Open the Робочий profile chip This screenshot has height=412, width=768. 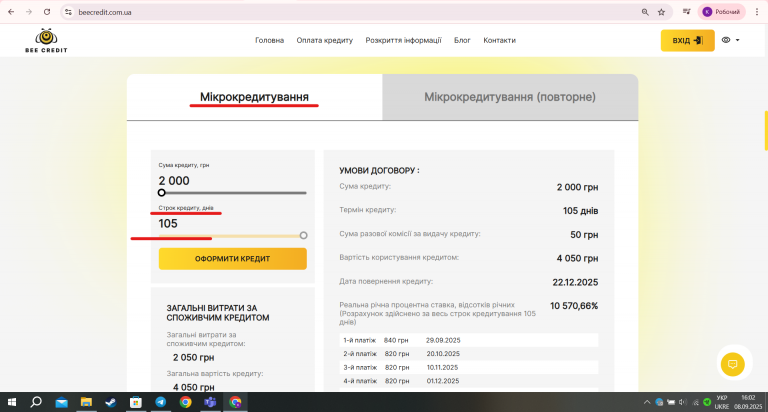point(721,12)
